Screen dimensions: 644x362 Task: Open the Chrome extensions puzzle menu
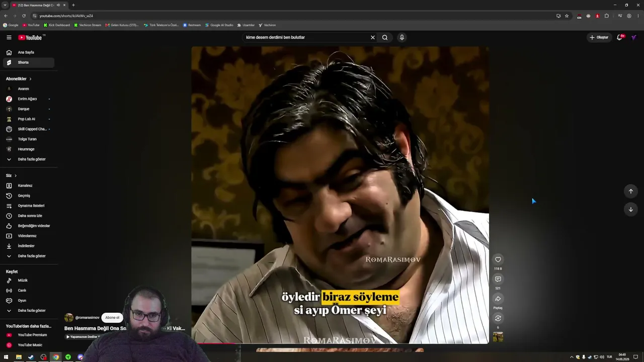point(607,16)
